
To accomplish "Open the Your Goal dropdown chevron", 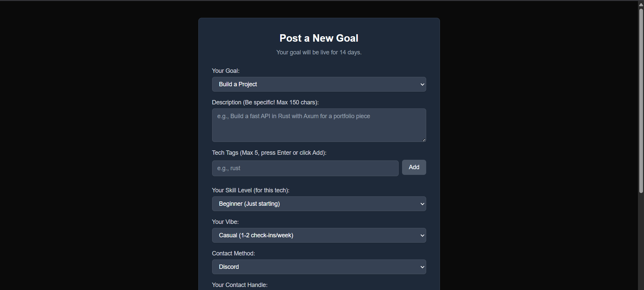I will pyautogui.click(x=422, y=84).
